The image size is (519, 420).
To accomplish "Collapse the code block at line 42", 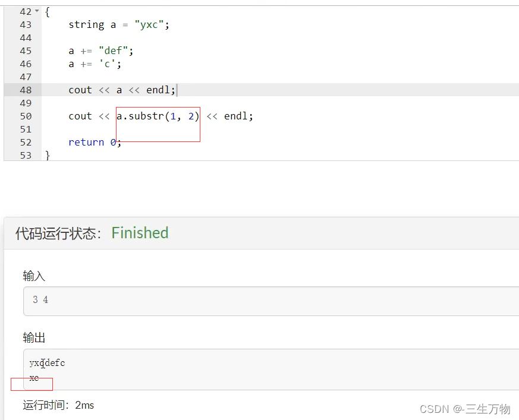I will coord(37,11).
